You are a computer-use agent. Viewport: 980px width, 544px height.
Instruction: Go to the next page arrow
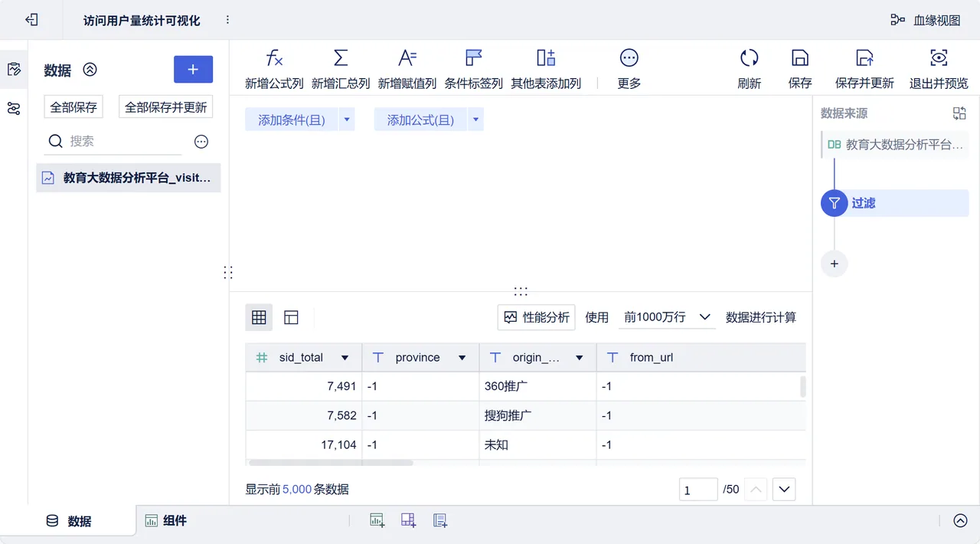784,490
